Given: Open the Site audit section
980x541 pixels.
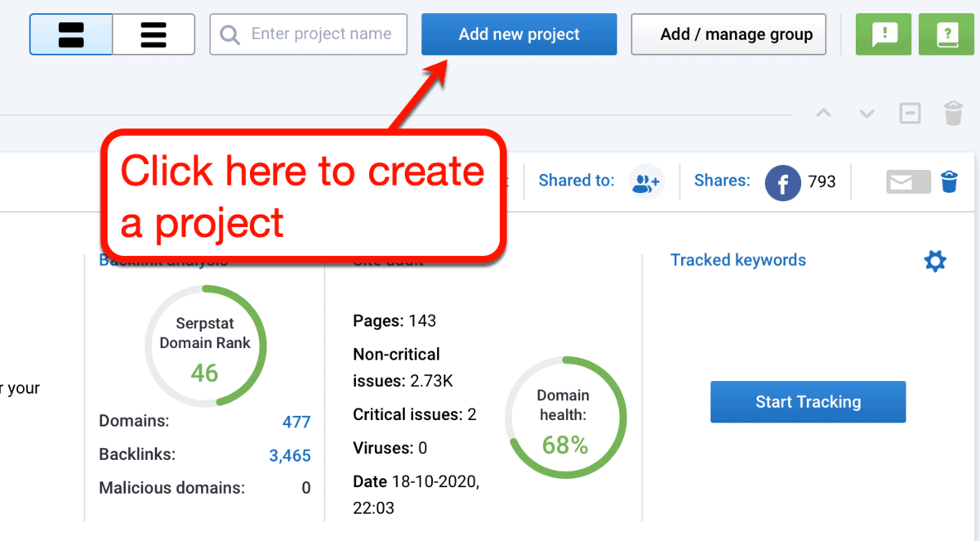Looking at the screenshot, I should (x=387, y=260).
